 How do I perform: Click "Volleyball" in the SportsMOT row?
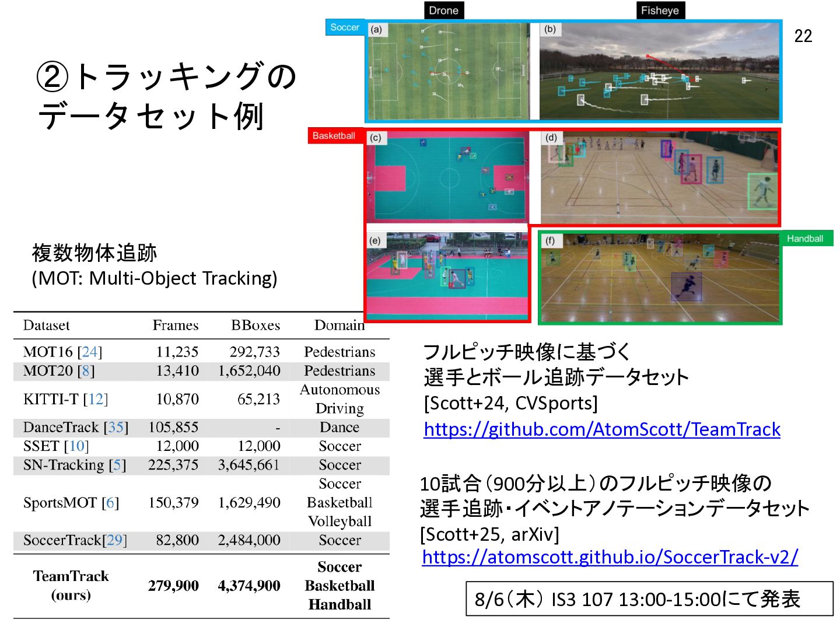click(339, 521)
